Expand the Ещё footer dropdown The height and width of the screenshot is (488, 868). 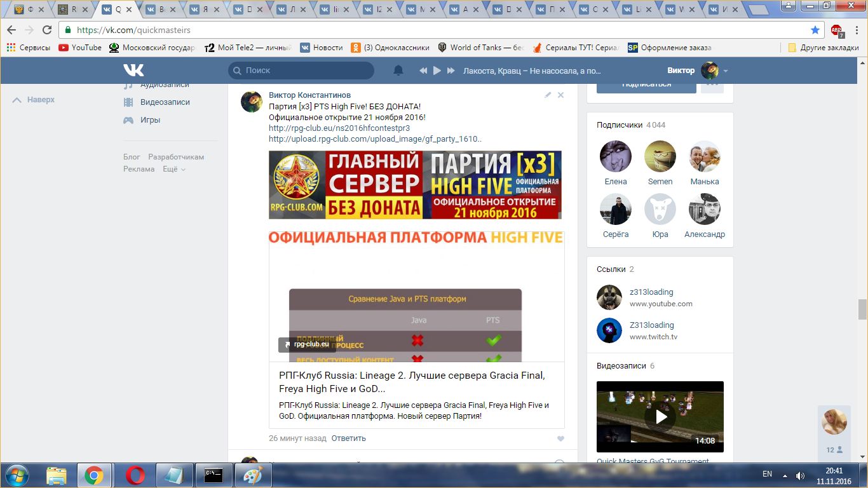pos(174,169)
